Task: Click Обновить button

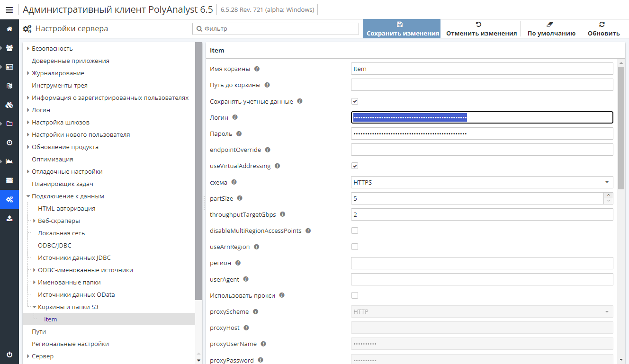Action: point(603,28)
